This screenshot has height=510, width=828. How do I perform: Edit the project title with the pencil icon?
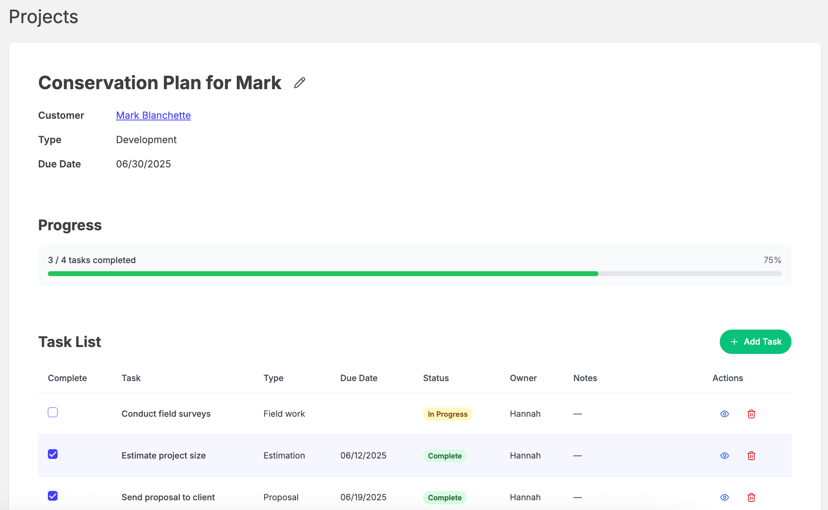[x=299, y=83]
